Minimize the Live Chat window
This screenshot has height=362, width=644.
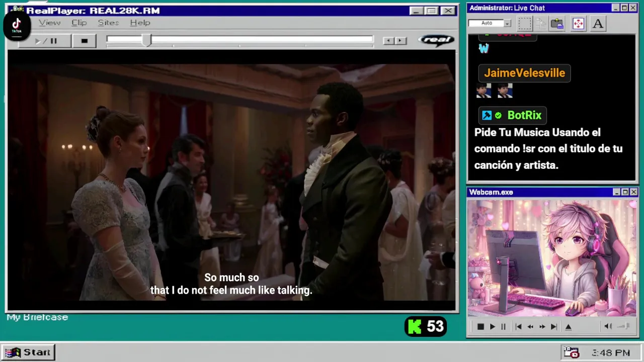pyautogui.click(x=616, y=8)
